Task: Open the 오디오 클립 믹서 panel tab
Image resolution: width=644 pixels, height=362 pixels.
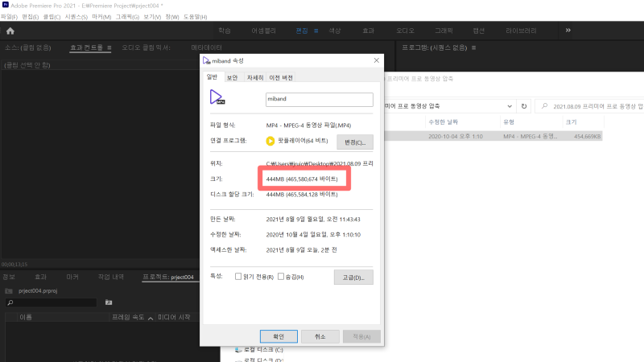Action: (x=146, y=47)
